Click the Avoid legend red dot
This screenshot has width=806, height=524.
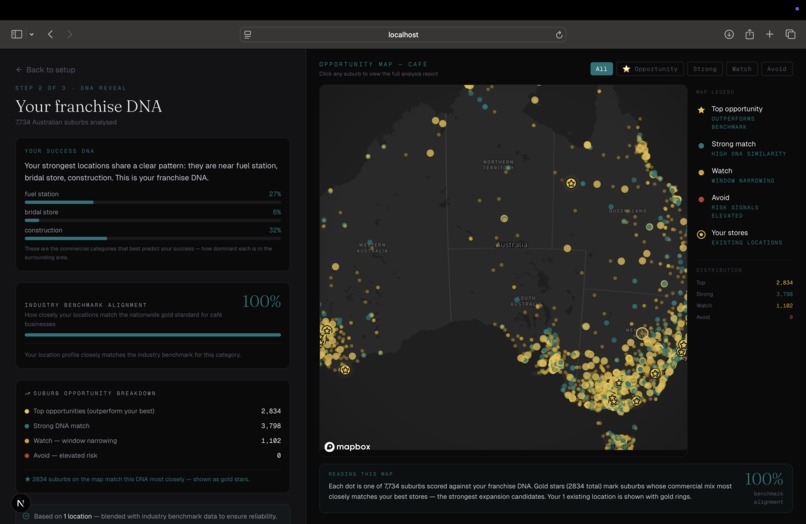(701, 199)
